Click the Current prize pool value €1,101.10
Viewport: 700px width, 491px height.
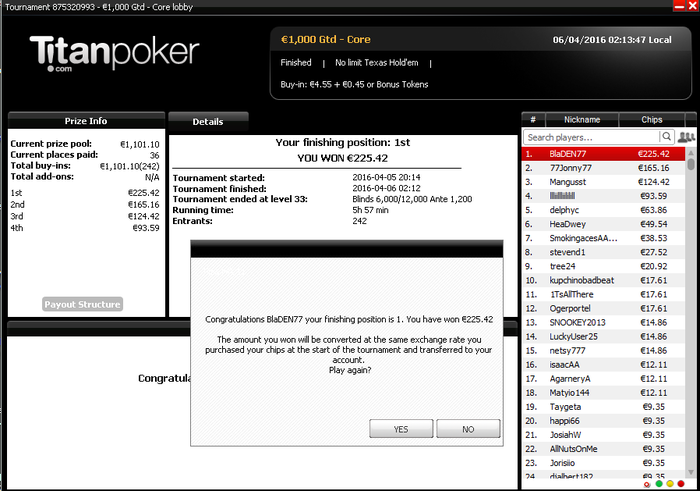[x=140, y=144]
